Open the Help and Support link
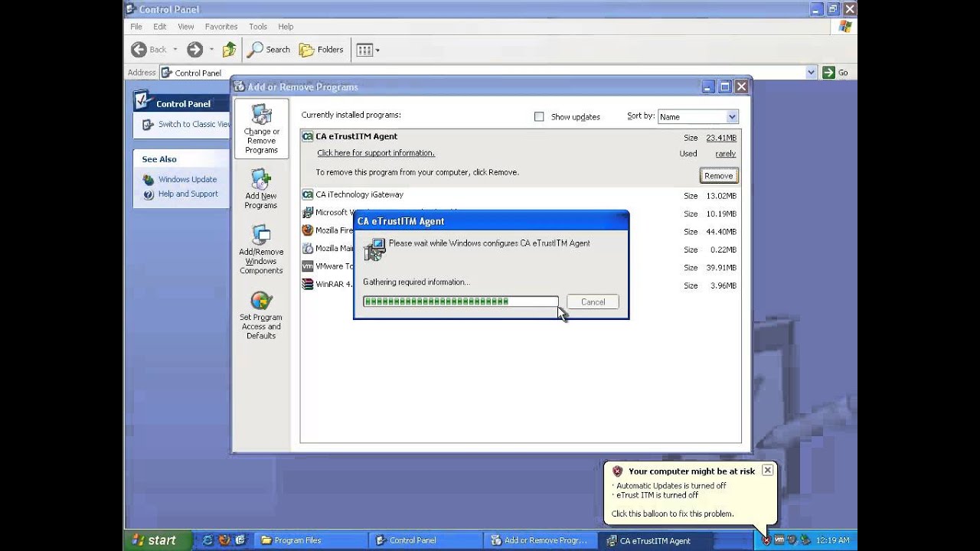 (x=188, y=194)
